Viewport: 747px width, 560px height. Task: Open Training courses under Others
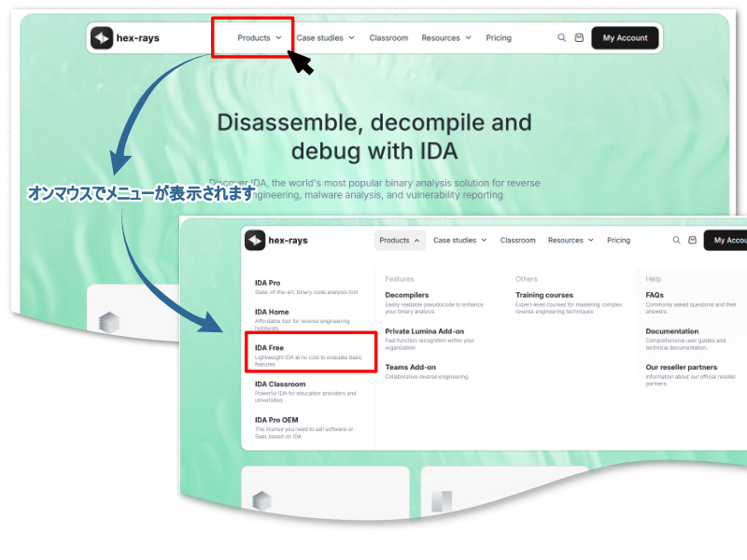click(x=569, y=302)
